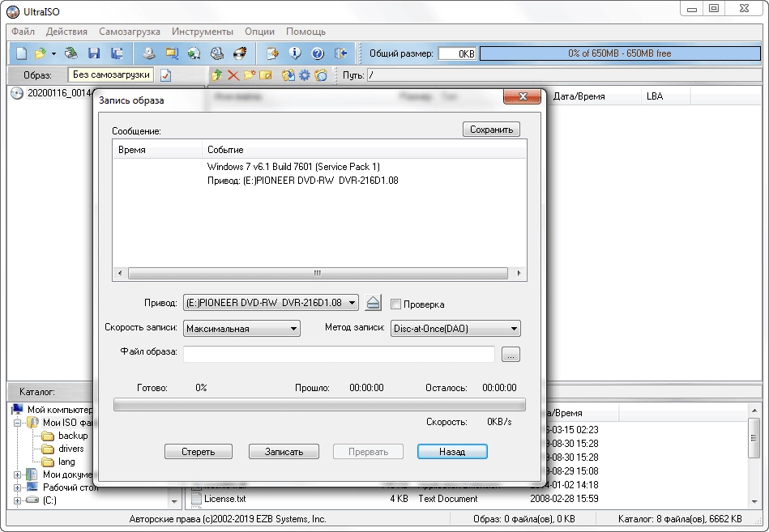Click the Сохранить button
The width and height of the screenshot is (769, 532).
coord(491,130)
